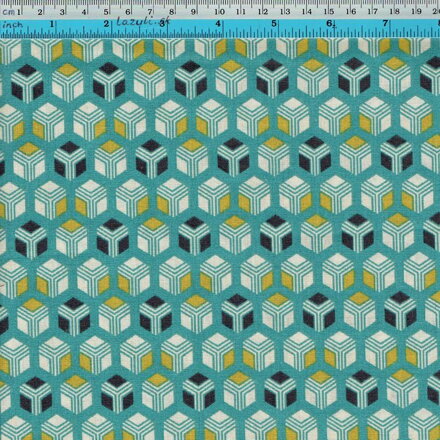Click the number 15 on the cm ruler

point(329,12)
